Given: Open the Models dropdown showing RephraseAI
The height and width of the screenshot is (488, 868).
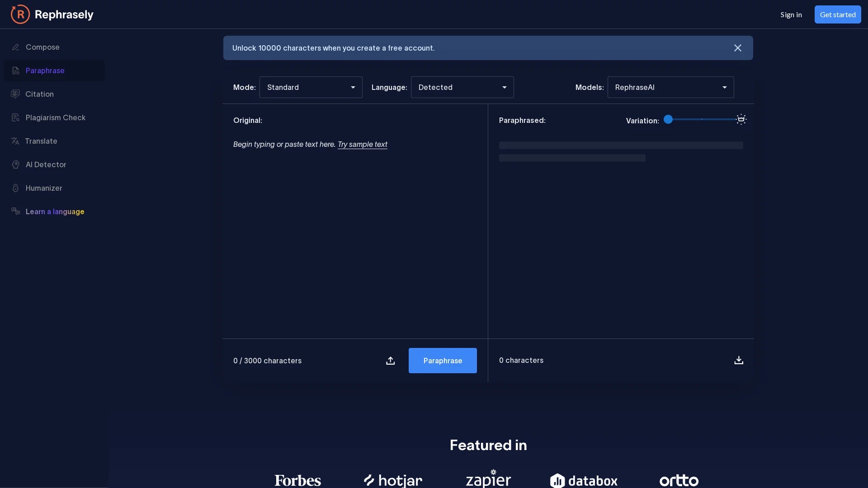Looking at the screenshot, I should click(671, 87).
